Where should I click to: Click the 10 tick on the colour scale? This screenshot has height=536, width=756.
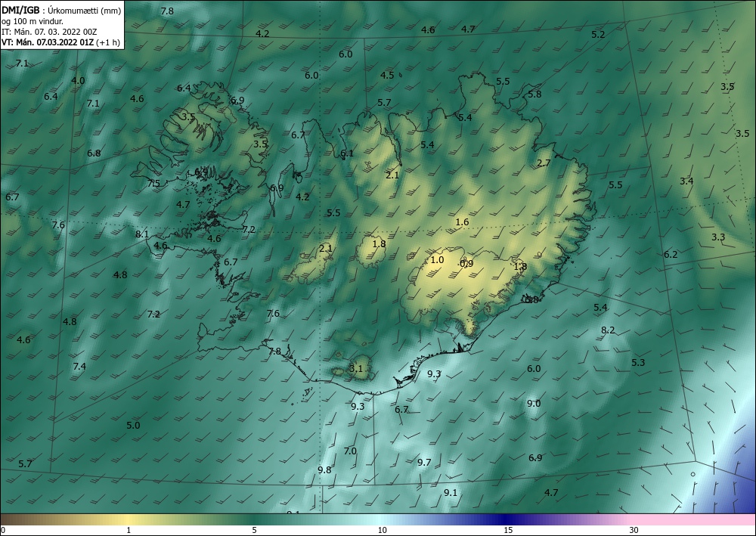coord(382,530)
